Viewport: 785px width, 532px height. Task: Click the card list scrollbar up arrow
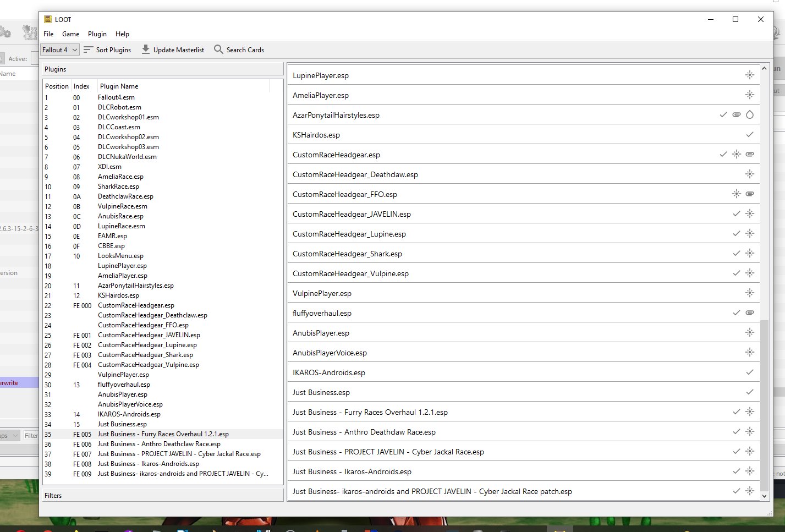pos(764,69)
